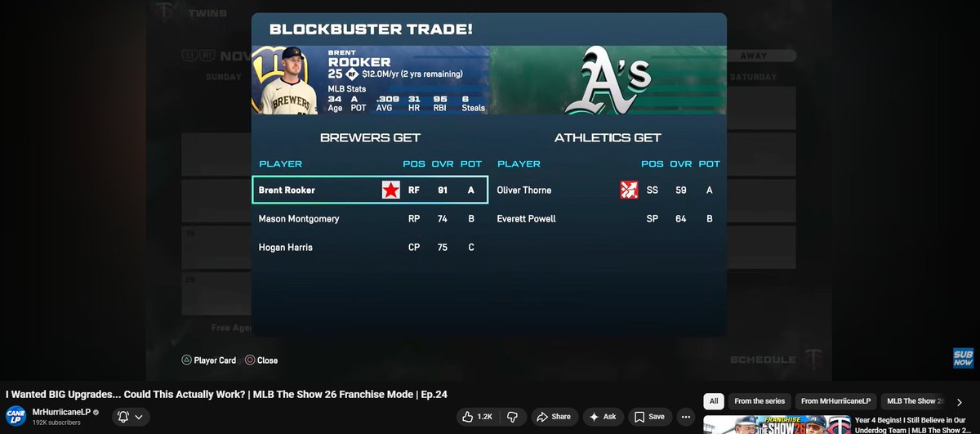980x434 pixels.
Task: Show more filter chips with the right arrow
Action: coord(960,401)
